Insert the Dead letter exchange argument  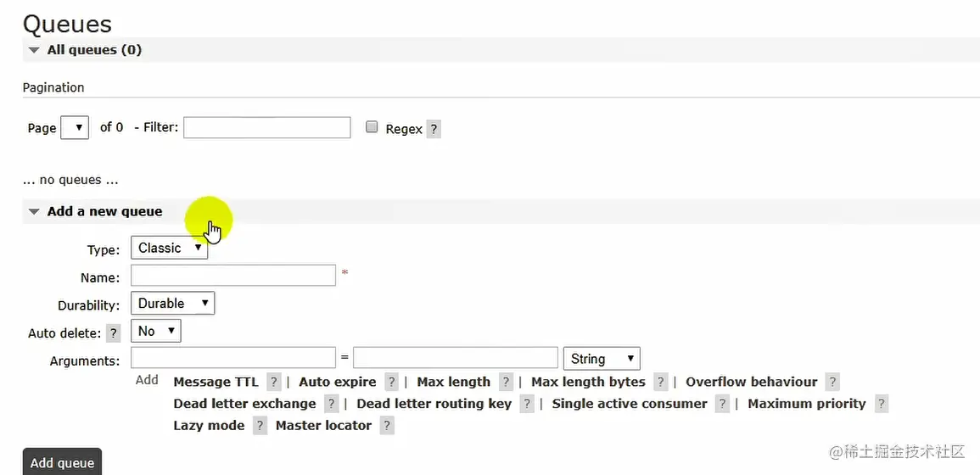(244, 404)
